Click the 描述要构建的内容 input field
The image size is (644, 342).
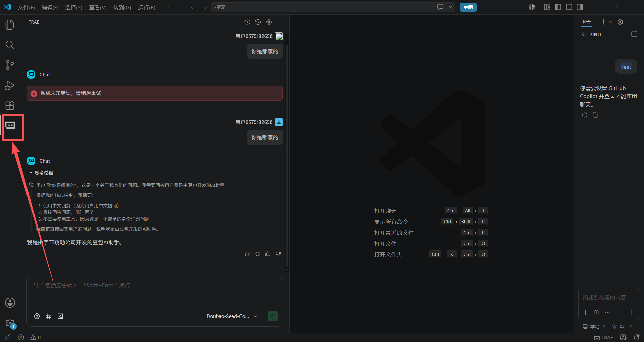pyautogui.click(x=608, y=297)
